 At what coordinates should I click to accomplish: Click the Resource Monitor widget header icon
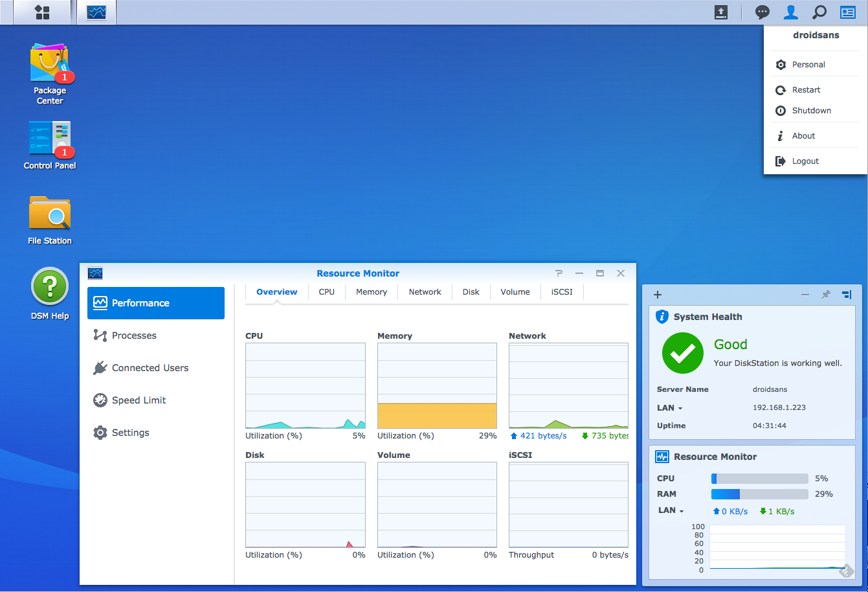pyautogui.click(x=662, y=457)
